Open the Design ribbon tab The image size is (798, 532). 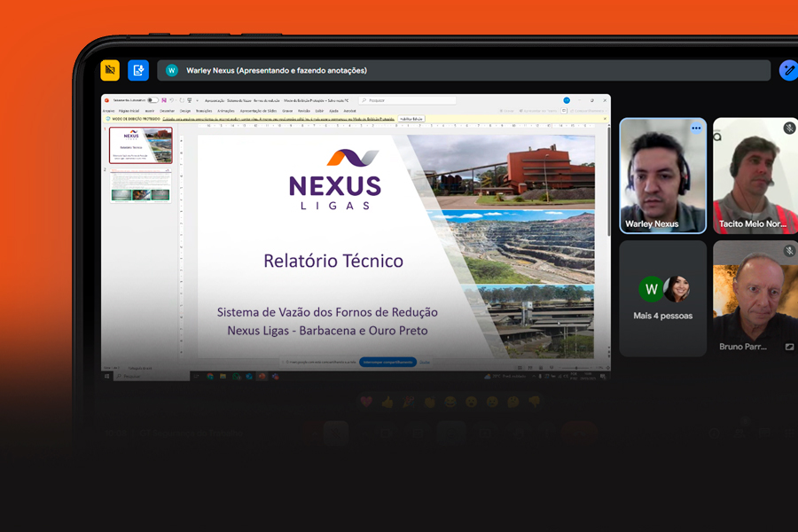(x=185, y=111)
